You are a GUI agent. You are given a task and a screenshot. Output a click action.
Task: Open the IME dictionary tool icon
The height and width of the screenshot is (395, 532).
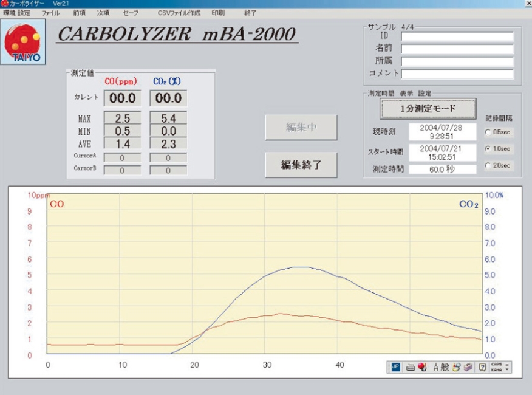[468, 367]
